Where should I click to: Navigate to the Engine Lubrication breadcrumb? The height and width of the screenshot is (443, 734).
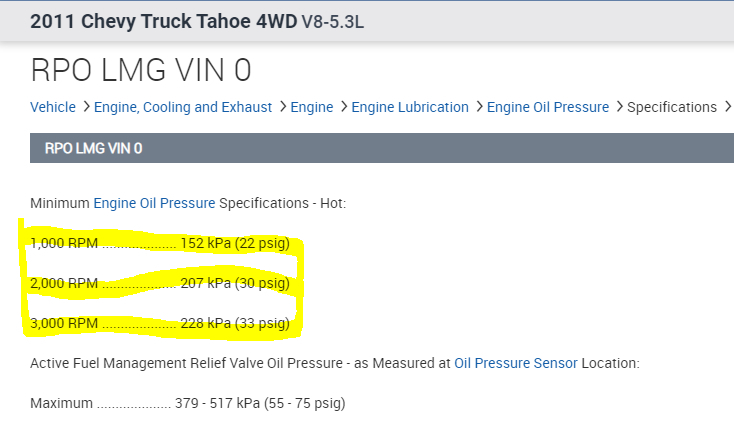[x=410, y=107]
